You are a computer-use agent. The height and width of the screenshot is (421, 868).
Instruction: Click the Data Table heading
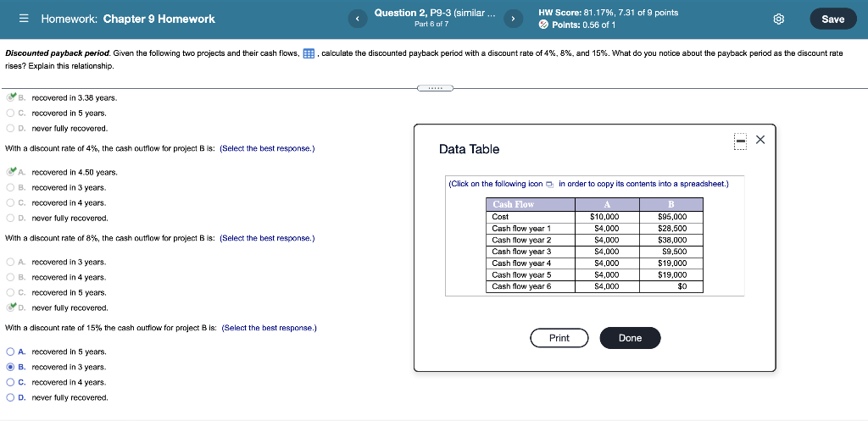(x=469, y=149)
